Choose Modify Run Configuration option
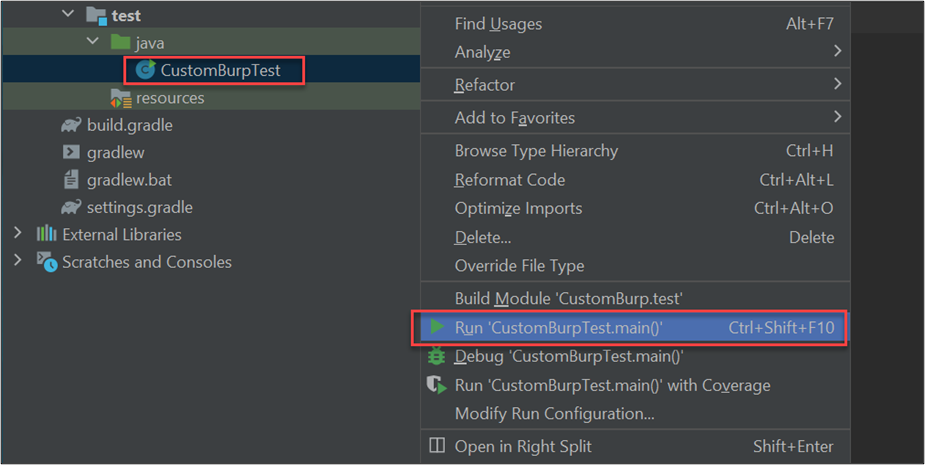 click(x=554, y=413)
